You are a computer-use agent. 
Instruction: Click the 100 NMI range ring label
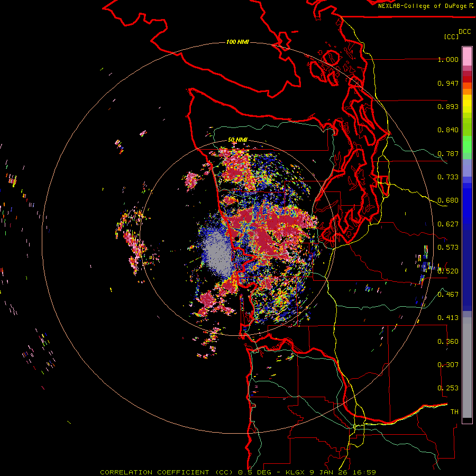(237, 42)
